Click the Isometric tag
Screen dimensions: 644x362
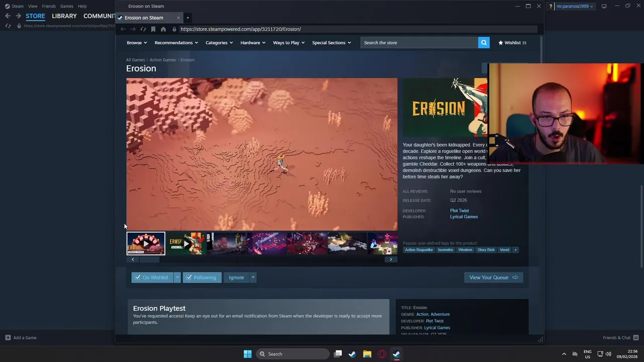click(x=446, y=250)
